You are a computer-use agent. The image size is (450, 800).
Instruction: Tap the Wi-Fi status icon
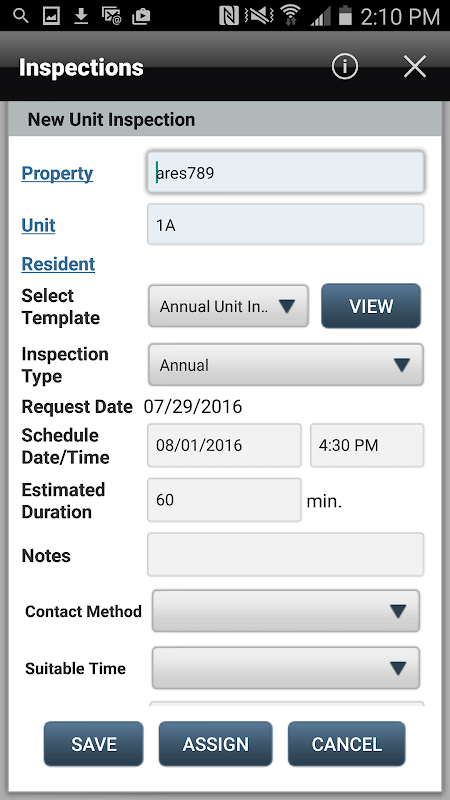point(291,15)
